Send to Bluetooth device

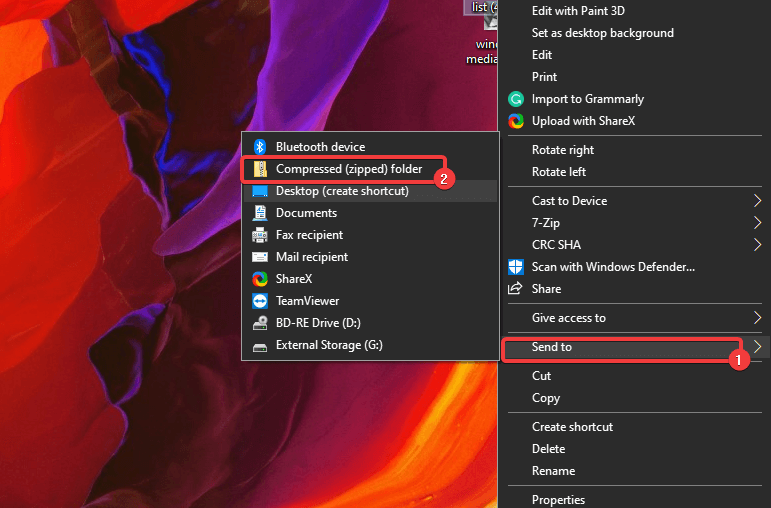370,147
